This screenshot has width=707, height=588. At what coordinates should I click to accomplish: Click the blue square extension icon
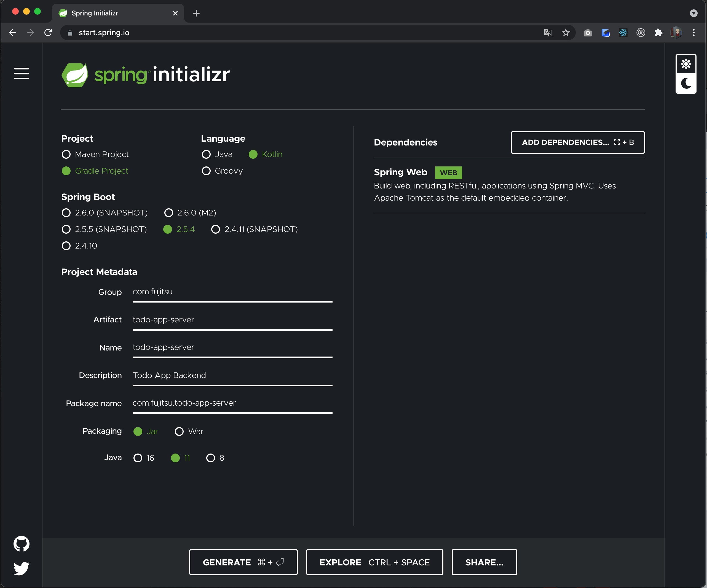point(605,33)
